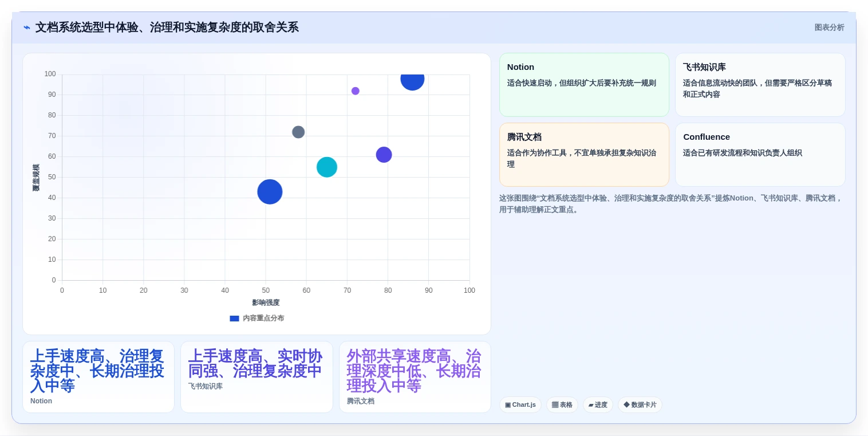Click summary text 外部共享速度高
Viewport: 868px width, 436px height.
[414, 371]
